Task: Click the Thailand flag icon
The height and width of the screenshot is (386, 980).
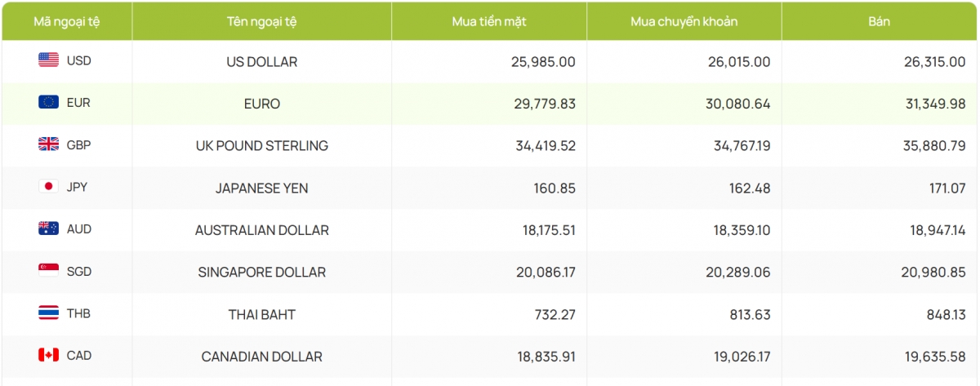Action: pyautogui.click(x=48, y=313)
